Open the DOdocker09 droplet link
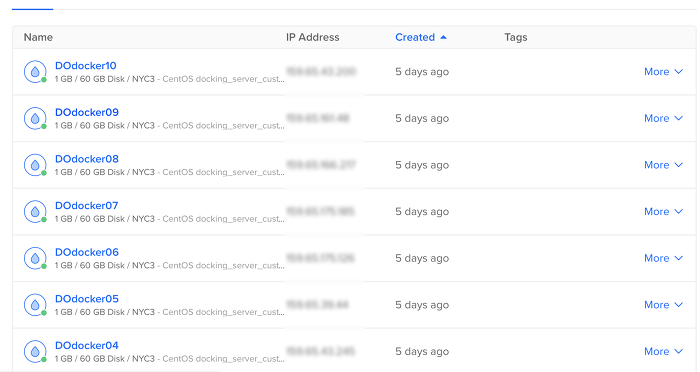The height and width of the screenshot is (372, 700). tap(87, 112)
